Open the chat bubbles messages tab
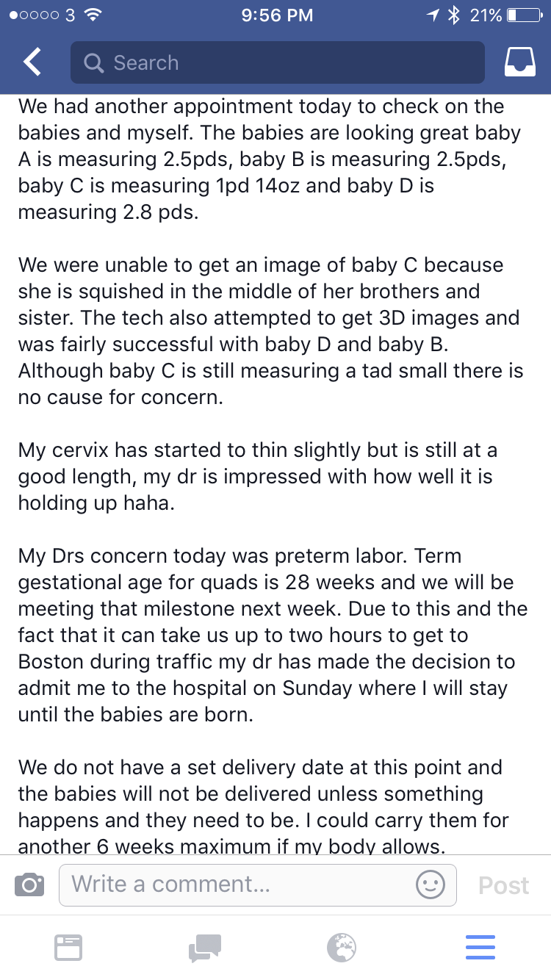 point(205,947)
